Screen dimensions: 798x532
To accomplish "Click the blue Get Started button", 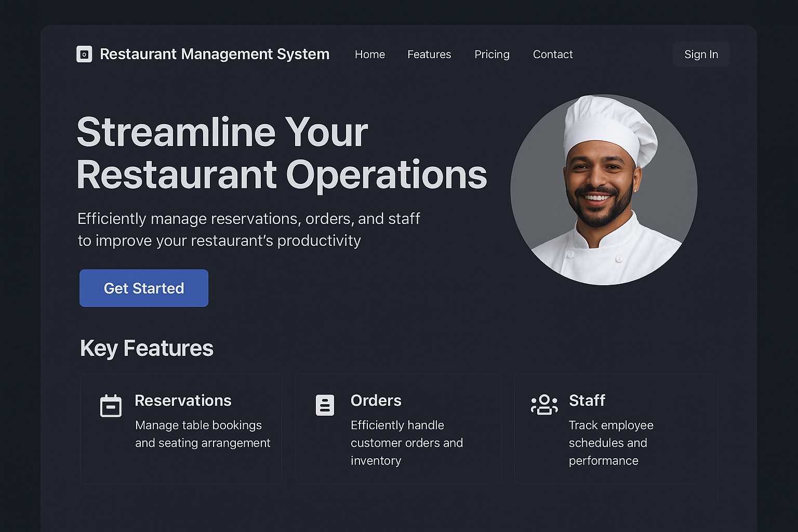I will 144,288.
